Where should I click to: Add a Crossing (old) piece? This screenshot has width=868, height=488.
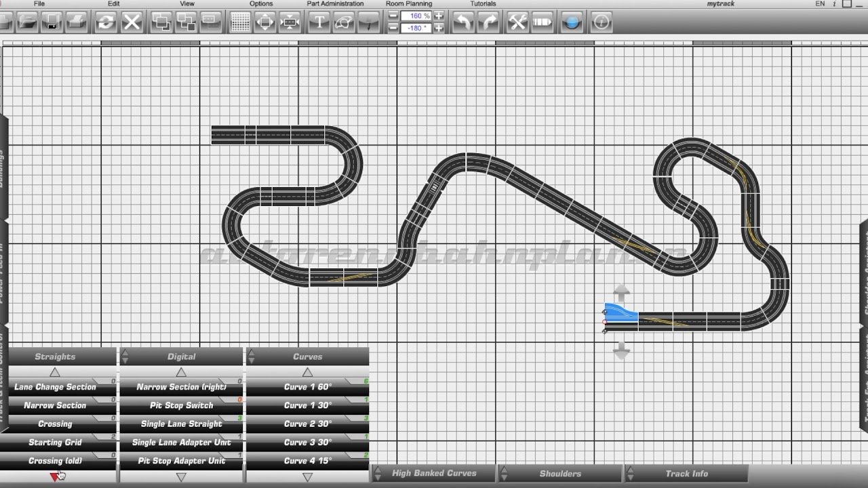tap(56, 461)
